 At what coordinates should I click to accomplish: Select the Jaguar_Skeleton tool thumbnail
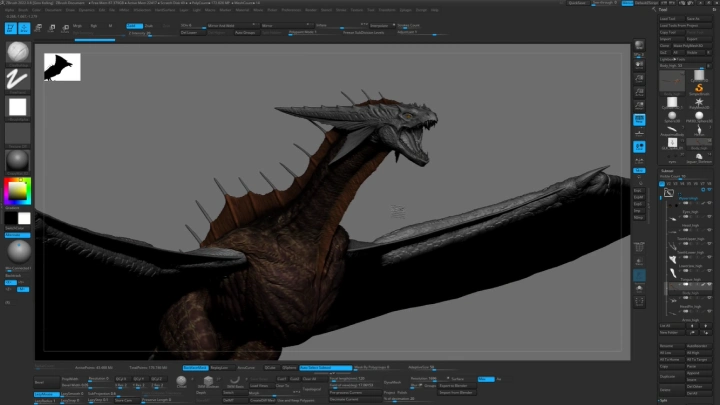click(699, 158)
